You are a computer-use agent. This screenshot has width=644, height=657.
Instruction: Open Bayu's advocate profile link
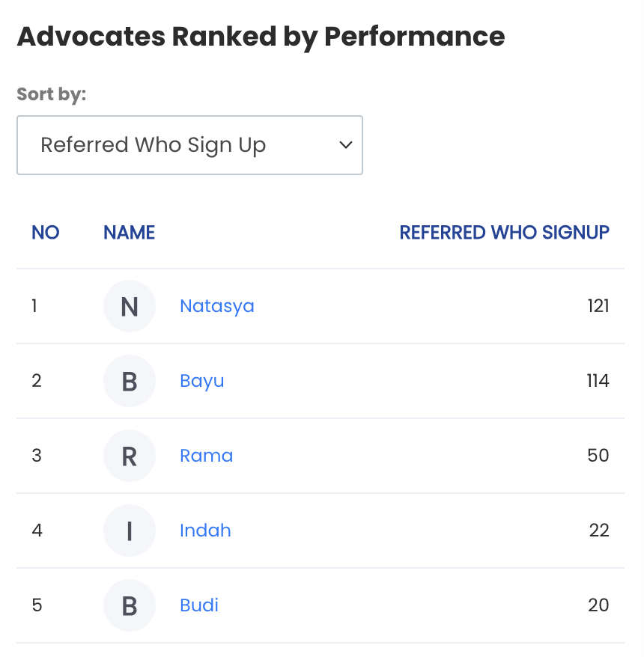(x=202, y=382)
